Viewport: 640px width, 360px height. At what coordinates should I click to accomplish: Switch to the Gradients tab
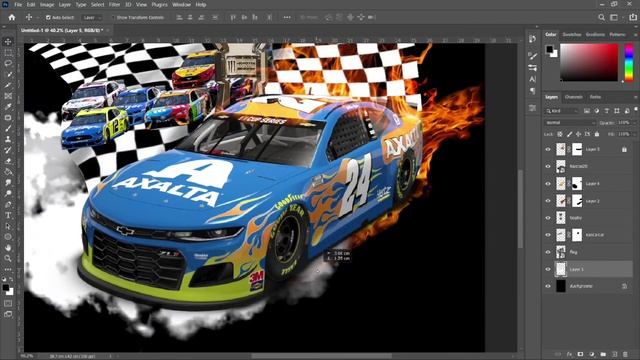[595, 35]
